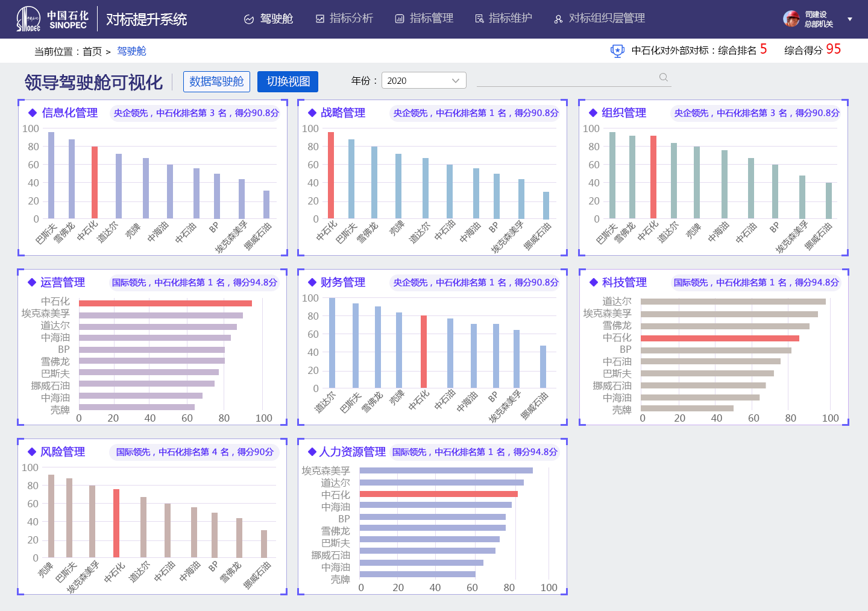Click the 财务管理 chart title

[x=343, y=282]
